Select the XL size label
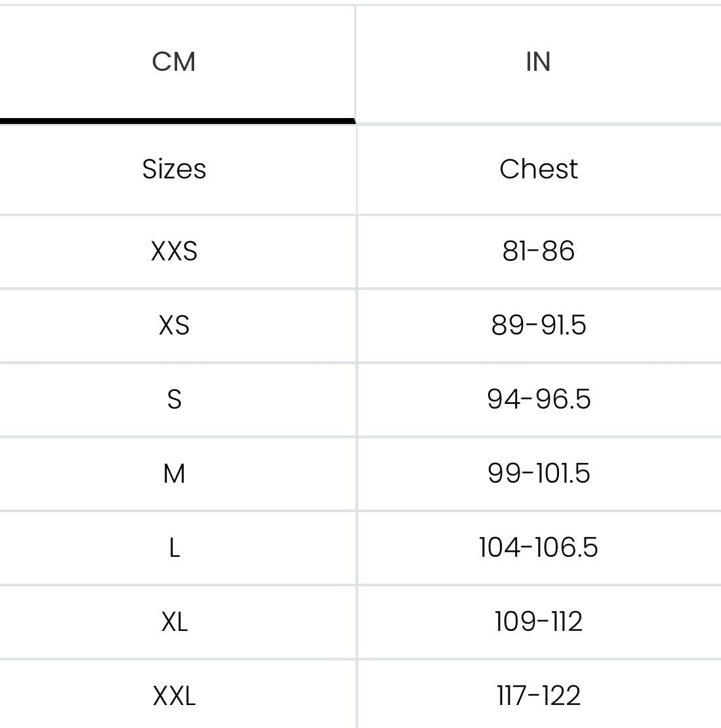The height and width of the screenshot is (728, 721). [x=174, y=622]
